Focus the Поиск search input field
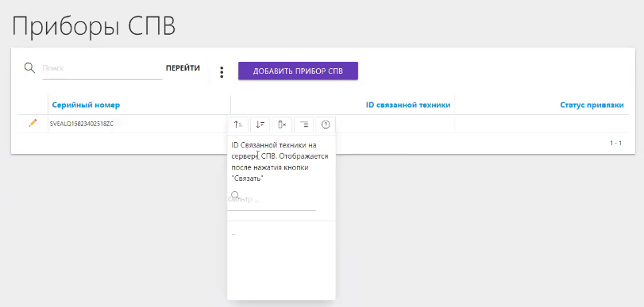 102,68
